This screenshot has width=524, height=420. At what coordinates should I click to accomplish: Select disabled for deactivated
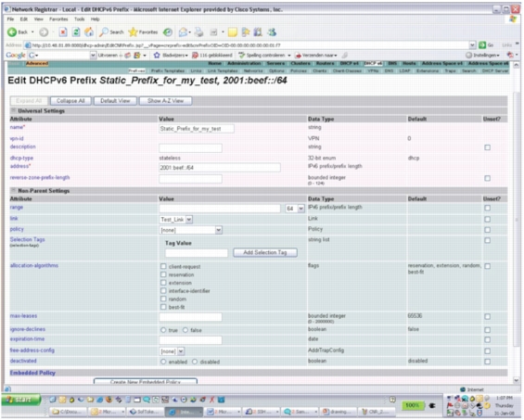coord(195,362)
